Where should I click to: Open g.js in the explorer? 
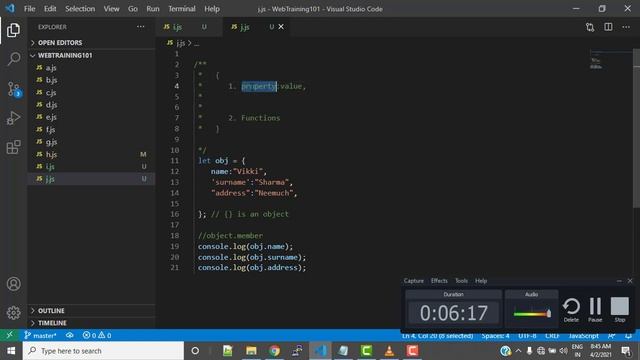[x=91, y=142]
